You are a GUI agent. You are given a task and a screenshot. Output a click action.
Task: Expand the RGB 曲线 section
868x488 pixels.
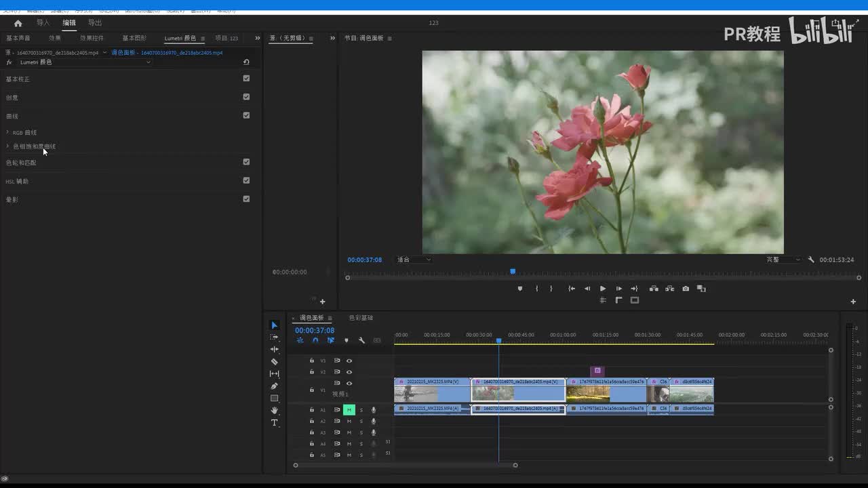(x=24, y=133)
